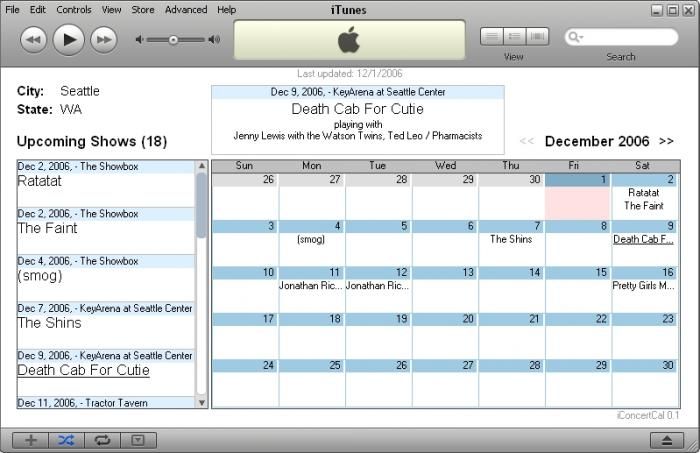Screen dimensions: 700x453
Task: Click inside the Search field
Action: [621, 37]
